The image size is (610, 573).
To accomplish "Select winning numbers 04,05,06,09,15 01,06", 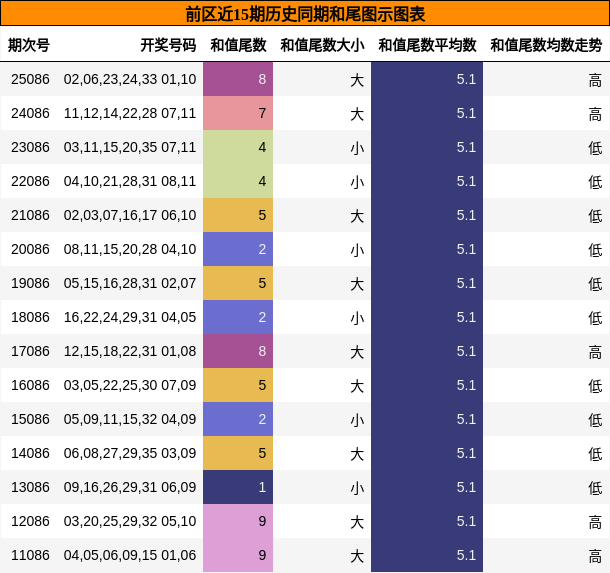I will pos(130,555).
